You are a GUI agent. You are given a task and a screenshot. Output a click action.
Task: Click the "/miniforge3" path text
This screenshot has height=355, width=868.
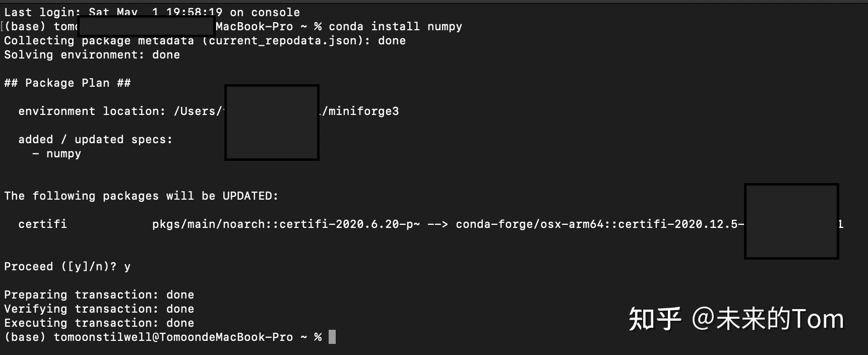pos(360,111)
